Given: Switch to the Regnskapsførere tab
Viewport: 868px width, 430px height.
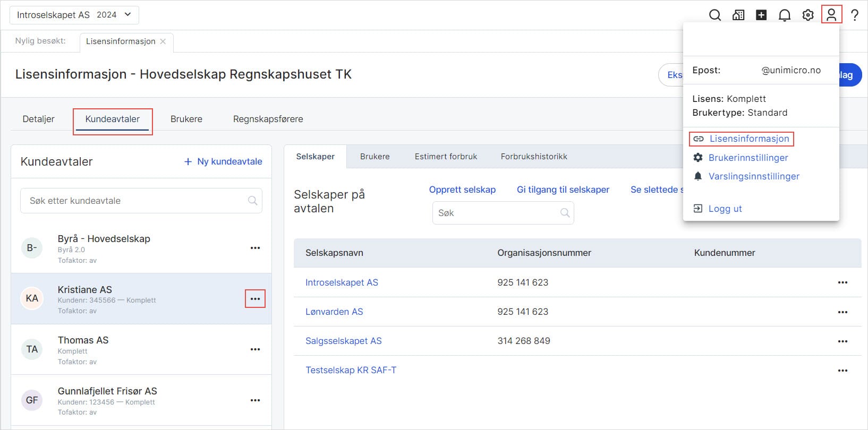Looking at the screenshot, I should pos(268,119).
